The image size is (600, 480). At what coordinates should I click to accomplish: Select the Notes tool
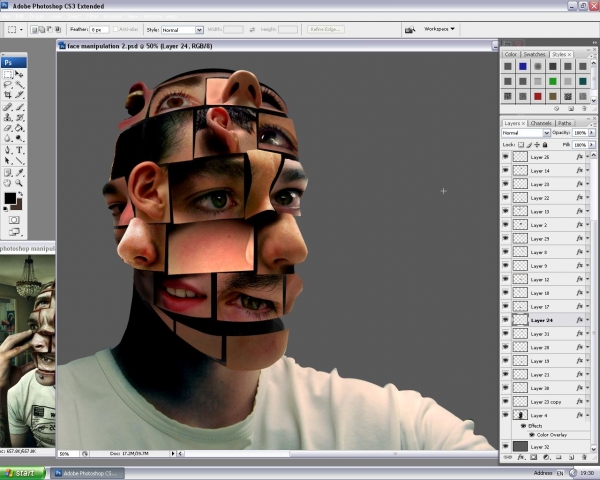click(x=8, y=173)
